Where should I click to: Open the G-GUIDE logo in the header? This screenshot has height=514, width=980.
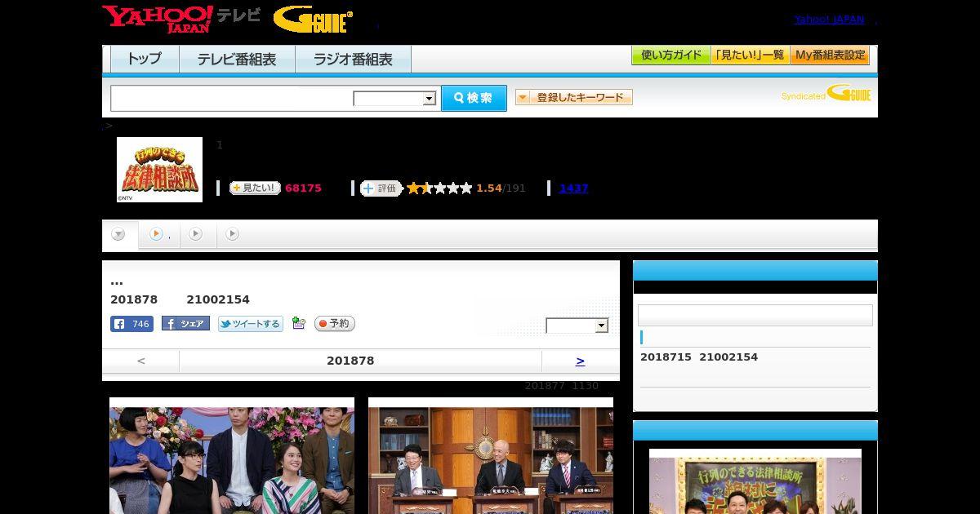point(313,19)
